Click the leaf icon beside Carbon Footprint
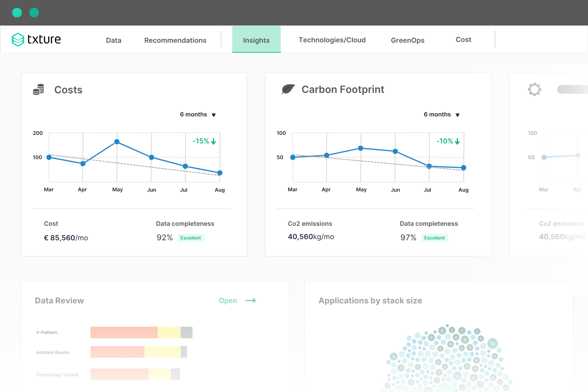The width and height of the screenshot is (588, 392). pos(288,89)
